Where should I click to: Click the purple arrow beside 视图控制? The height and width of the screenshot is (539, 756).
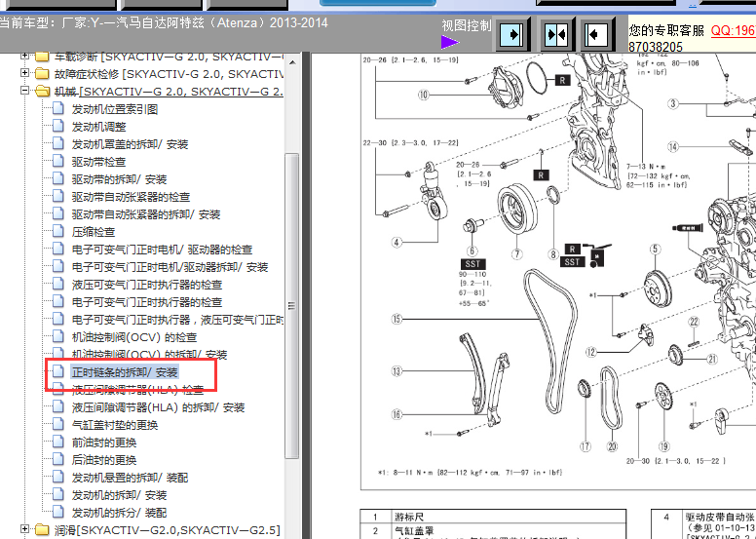(450, 43)
